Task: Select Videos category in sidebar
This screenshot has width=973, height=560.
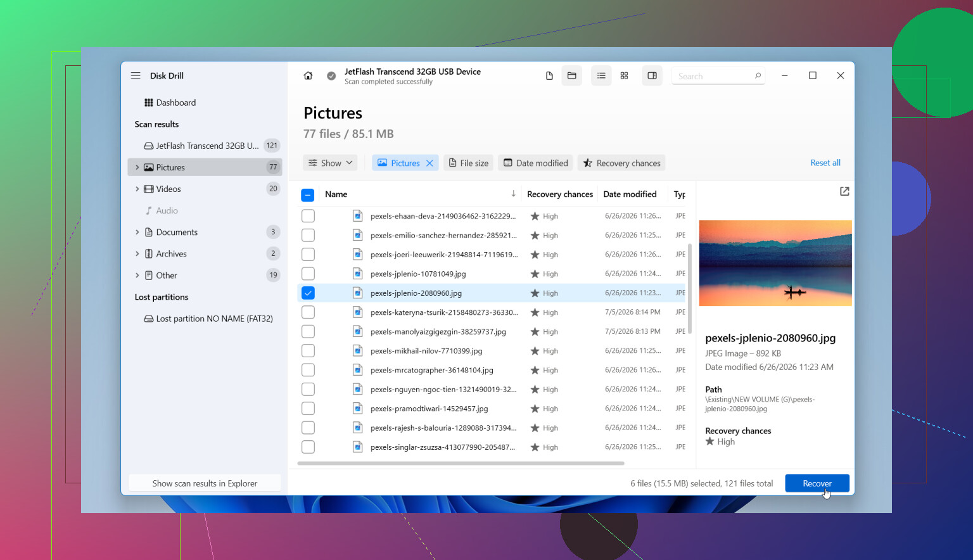Action: (x=205, y=189)
